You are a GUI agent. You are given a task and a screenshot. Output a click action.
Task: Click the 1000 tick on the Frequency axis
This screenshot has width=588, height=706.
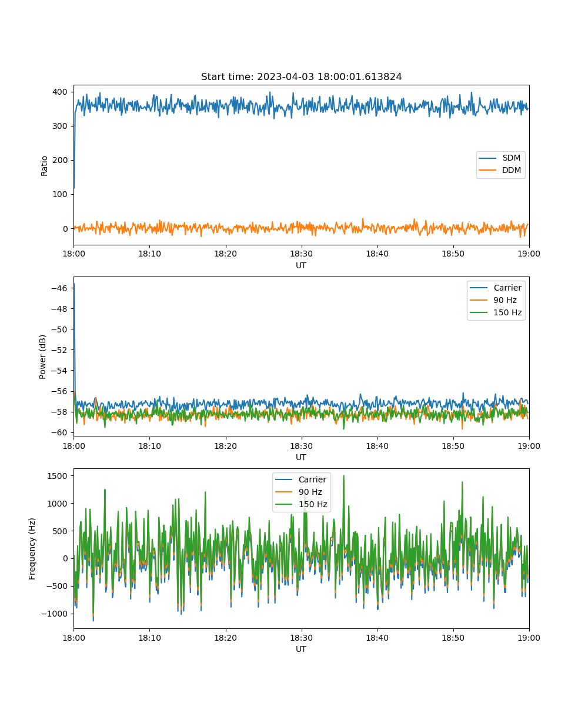point(59,503)
